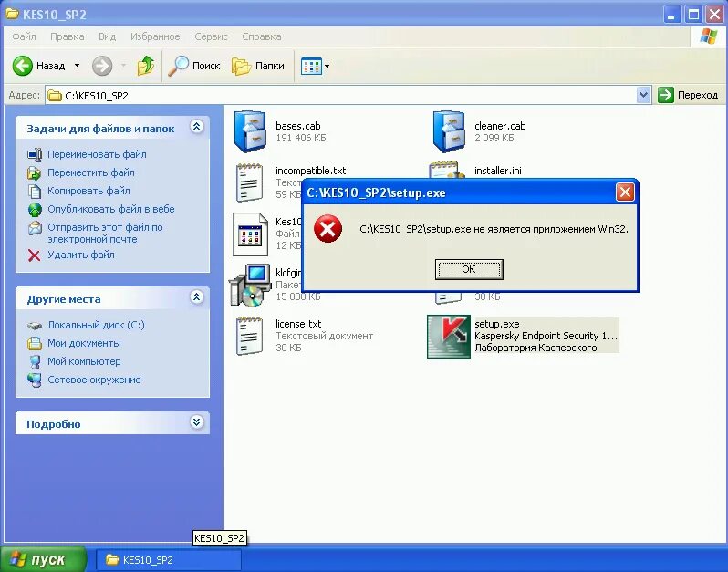
Task: Select the Kaspersky setup.exe icon
Action: pyautogui.click(x=449, y=337)
